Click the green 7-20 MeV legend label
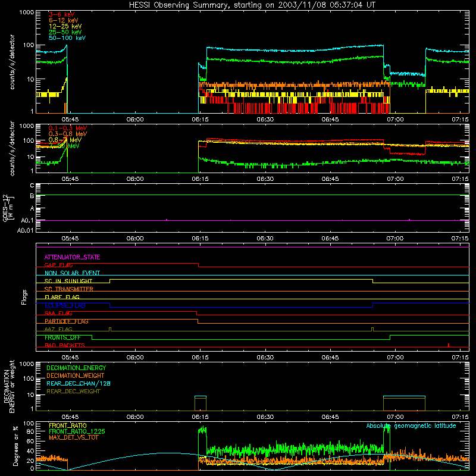This screenshot has width=476, height=476. (x=64, y=146)
